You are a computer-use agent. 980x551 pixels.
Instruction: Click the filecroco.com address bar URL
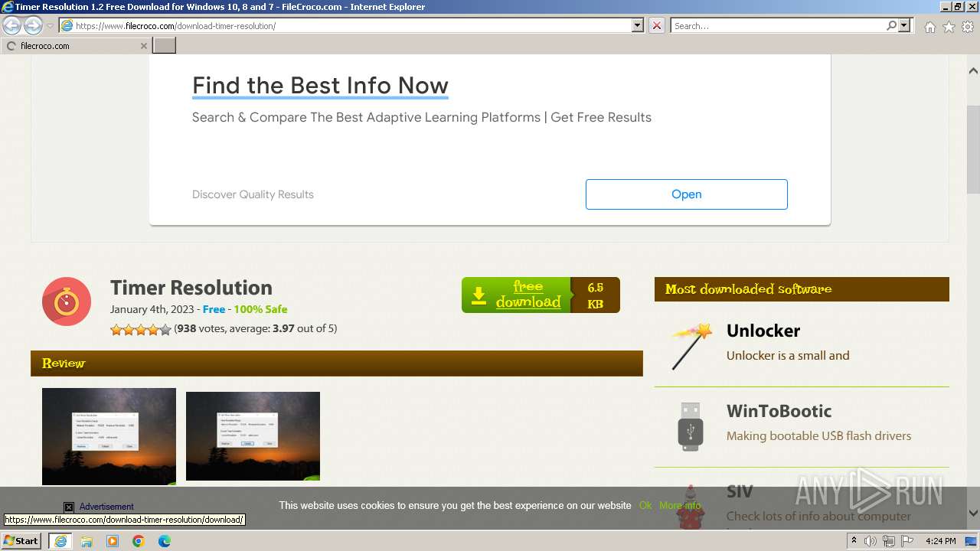(x=175, y=26)
